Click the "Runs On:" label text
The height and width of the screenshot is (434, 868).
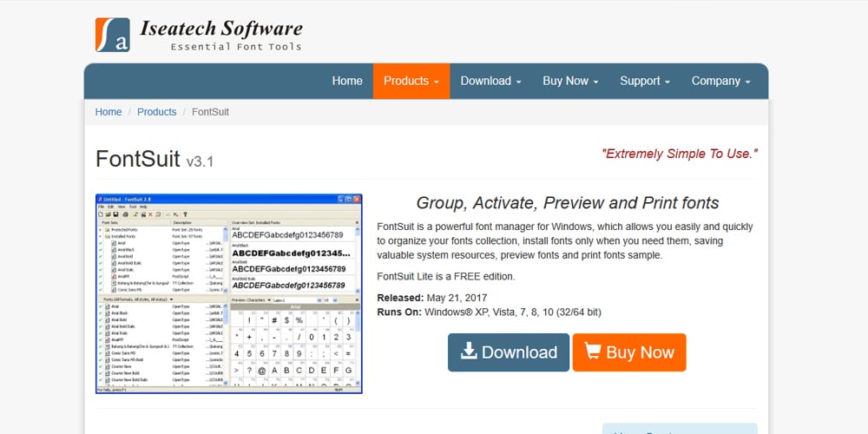399,312
